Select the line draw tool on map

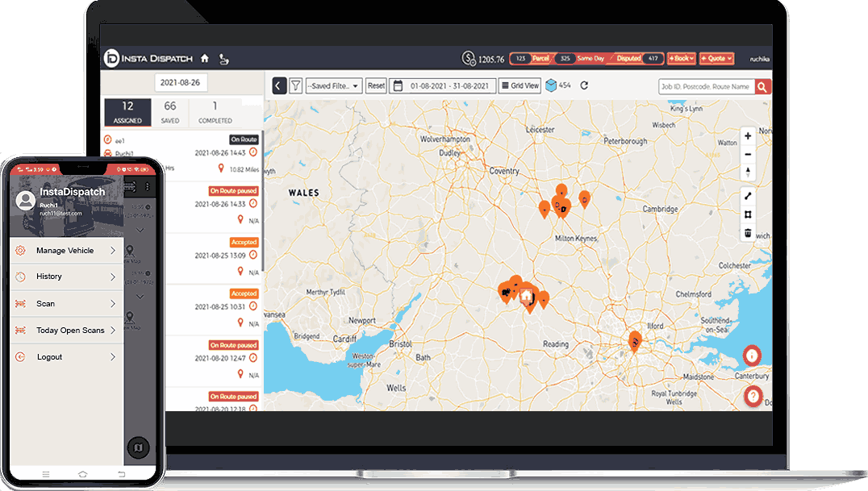[748, 196]
